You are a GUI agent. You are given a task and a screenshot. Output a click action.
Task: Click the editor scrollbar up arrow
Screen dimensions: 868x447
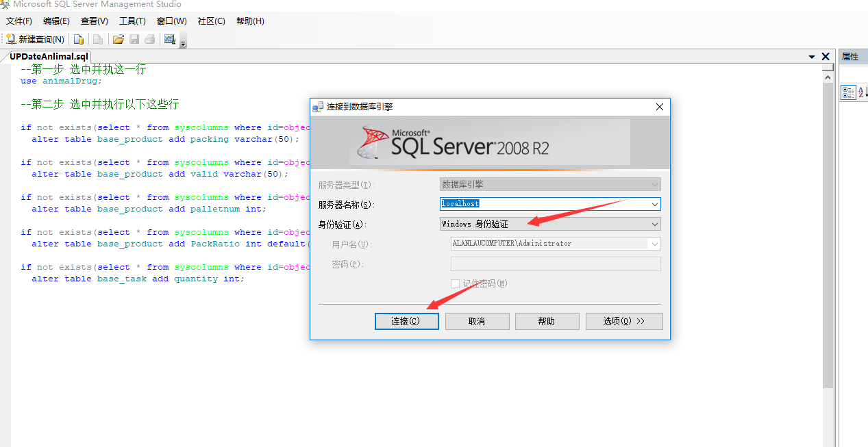(828, 77)
